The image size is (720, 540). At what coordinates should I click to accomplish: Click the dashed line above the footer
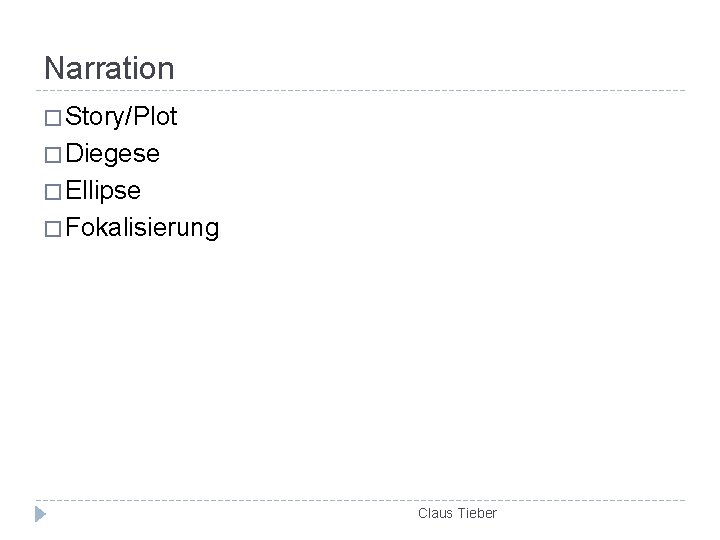(360, 500)
